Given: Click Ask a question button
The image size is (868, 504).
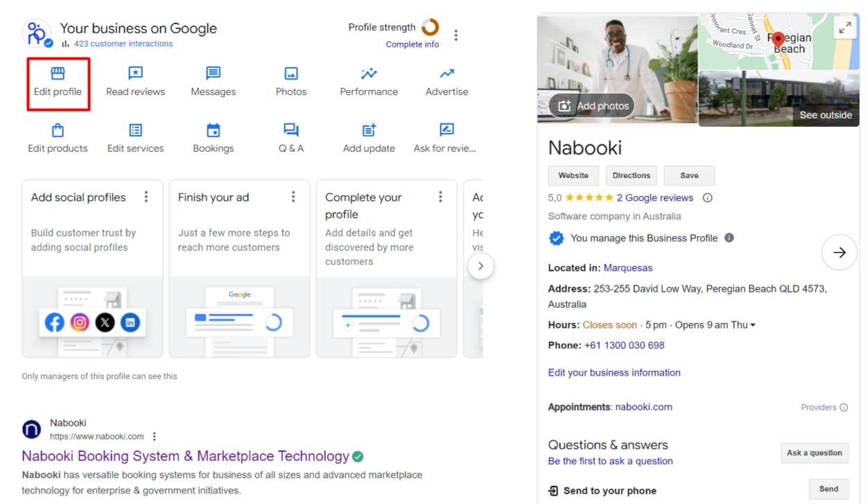Looking at the screenshot, I should [815, 453].
